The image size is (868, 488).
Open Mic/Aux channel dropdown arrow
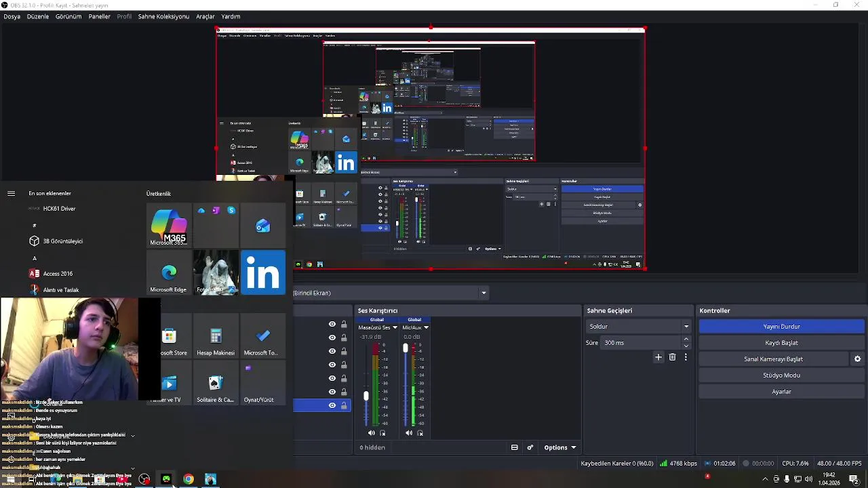click(x=426, y=328)
